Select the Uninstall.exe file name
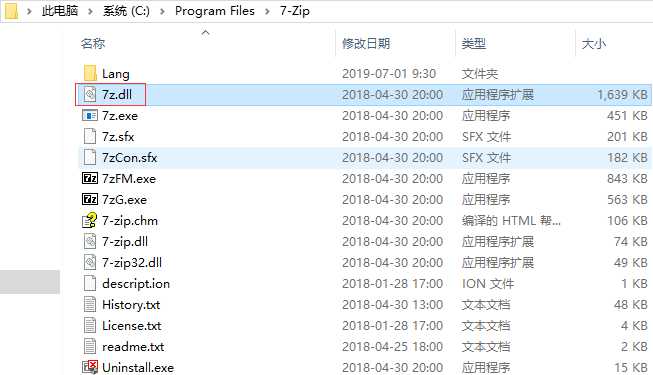653x375 pixels. point(138,368)
